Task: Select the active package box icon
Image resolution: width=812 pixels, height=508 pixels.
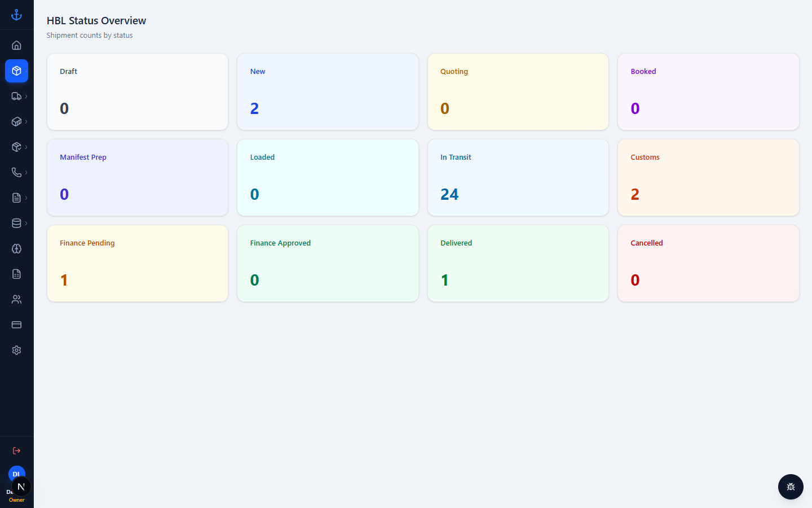Action: tap(16, 71)
